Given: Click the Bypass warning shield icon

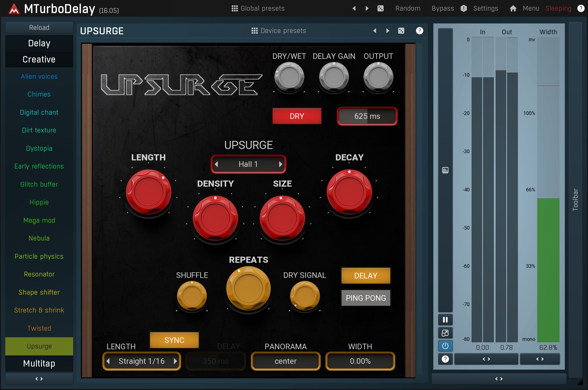Looking at the screenshot, I should pyautogui.click(x=464, y=8).
